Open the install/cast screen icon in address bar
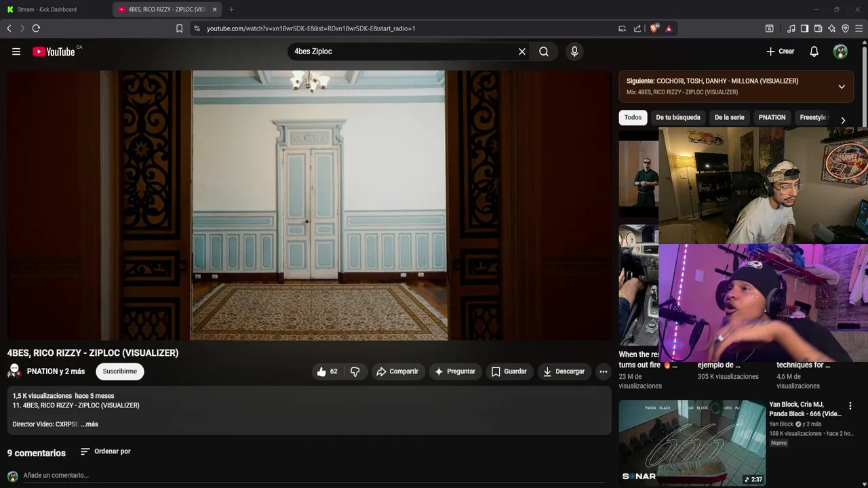The height and width of the screenshot is (488, 868). 622,28
